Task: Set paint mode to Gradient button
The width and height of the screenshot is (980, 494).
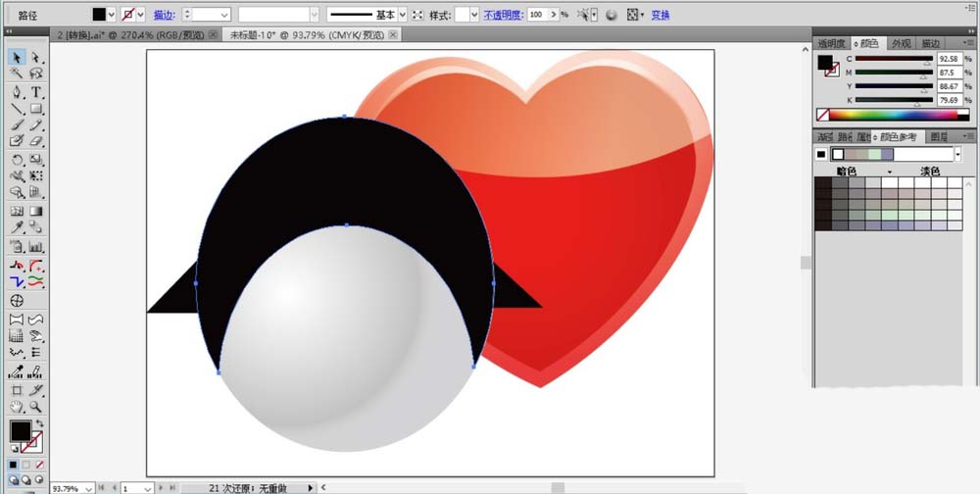Action: (x=26, y=466)
